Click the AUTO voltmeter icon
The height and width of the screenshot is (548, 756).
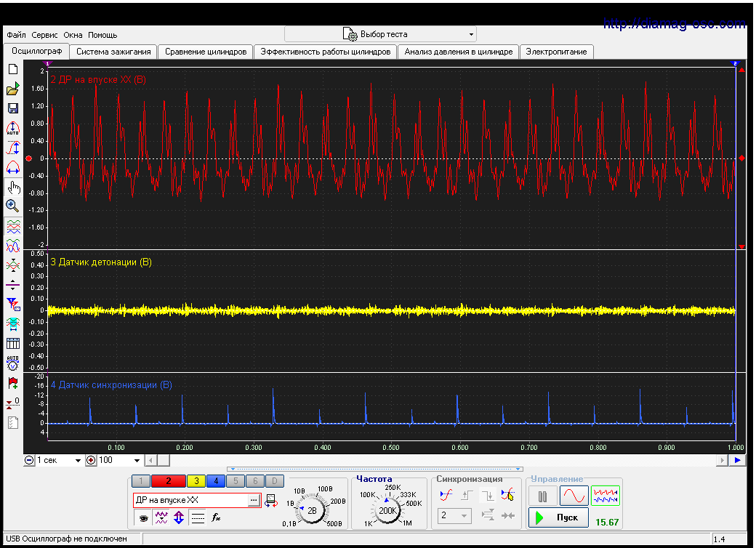pyautogui.click(x=13, y=363)
